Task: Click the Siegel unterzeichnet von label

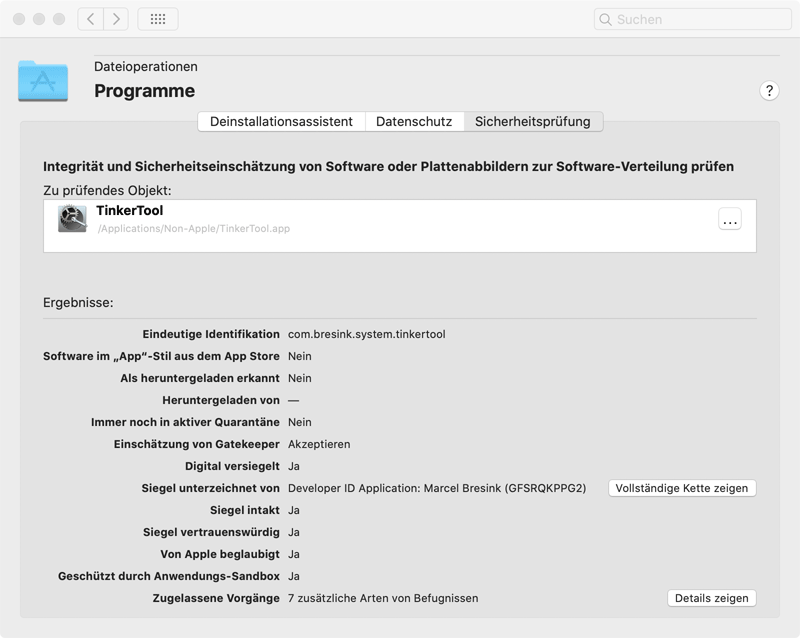Action: pos(210,488)
